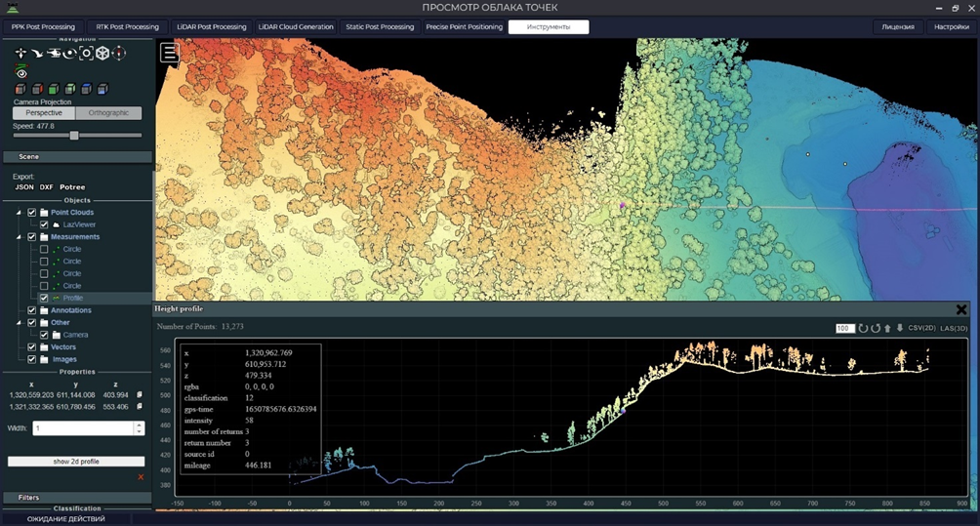Screen dimensions: 980x526
Task: Increment the Width stepper
Action: [139, 425]
